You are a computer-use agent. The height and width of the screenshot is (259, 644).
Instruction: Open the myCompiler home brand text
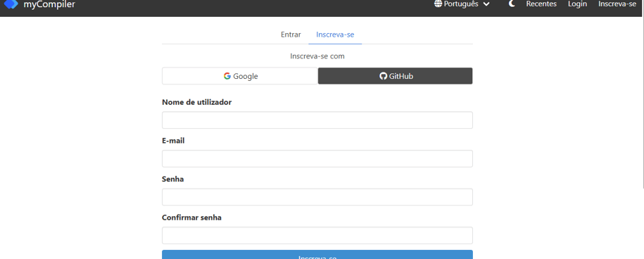49,4
